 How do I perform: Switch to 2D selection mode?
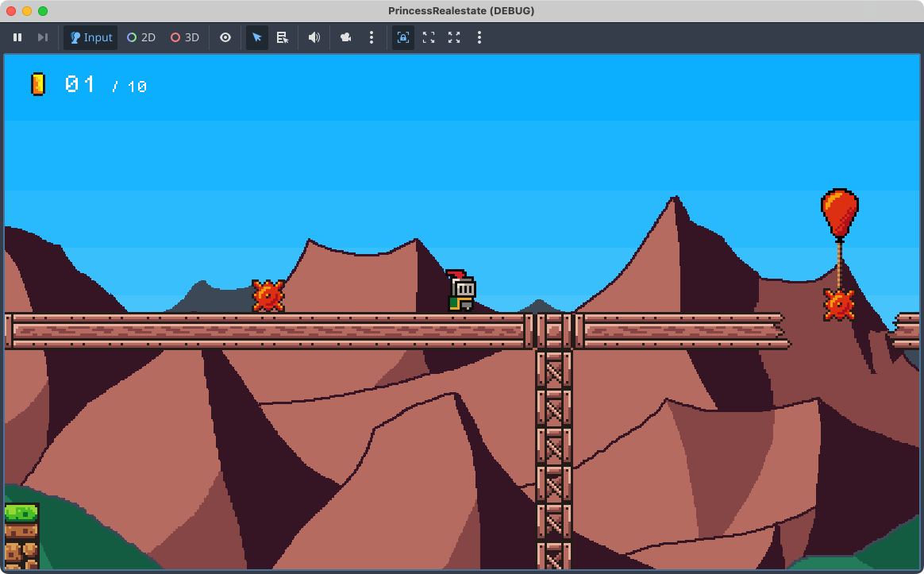pos(141,37)
